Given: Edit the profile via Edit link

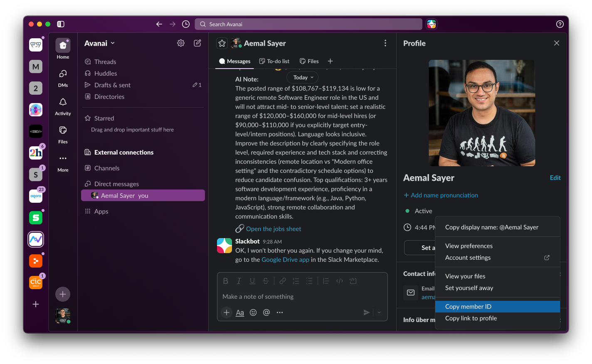Looking at the screenshot, I should click(555, 178).
